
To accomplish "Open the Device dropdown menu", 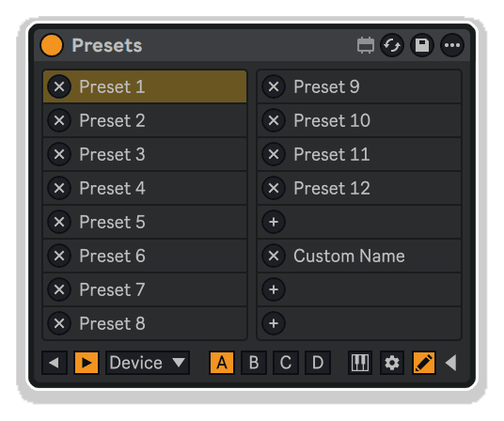I will click(148, 363).
